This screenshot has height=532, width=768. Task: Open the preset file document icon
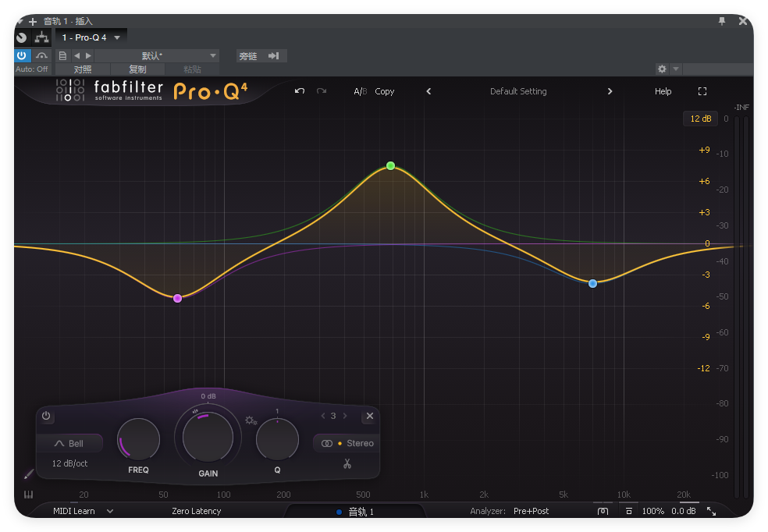coord(62,56)
